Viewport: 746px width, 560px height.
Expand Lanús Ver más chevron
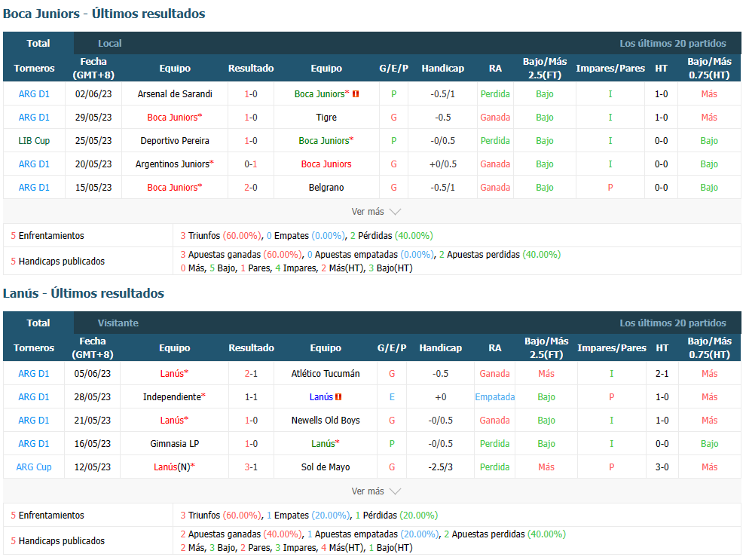coord(395,491)
